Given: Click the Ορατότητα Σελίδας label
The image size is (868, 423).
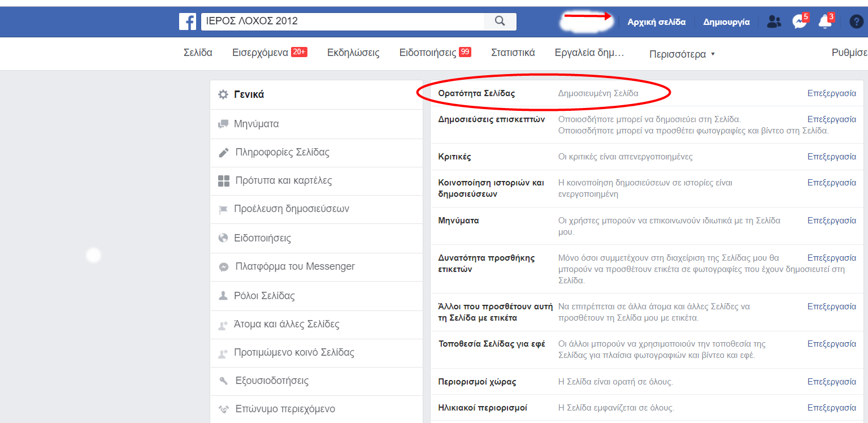Looking at the screenshot, I should click(477, 93).
